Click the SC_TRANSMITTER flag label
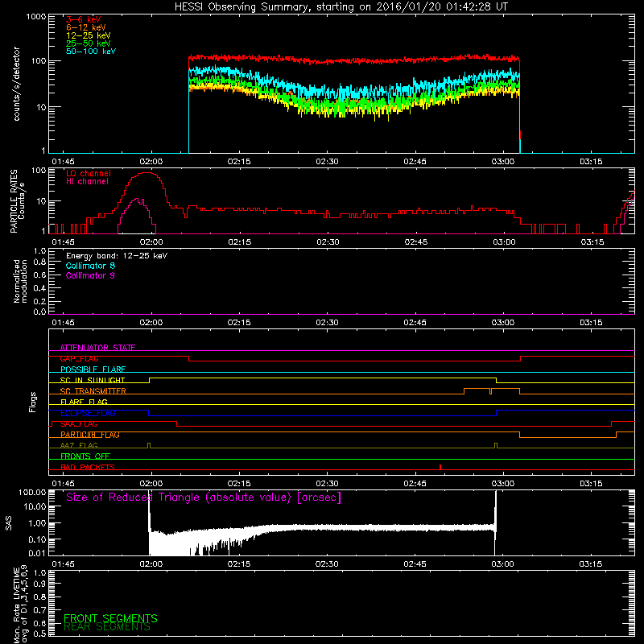 [93, 391]
